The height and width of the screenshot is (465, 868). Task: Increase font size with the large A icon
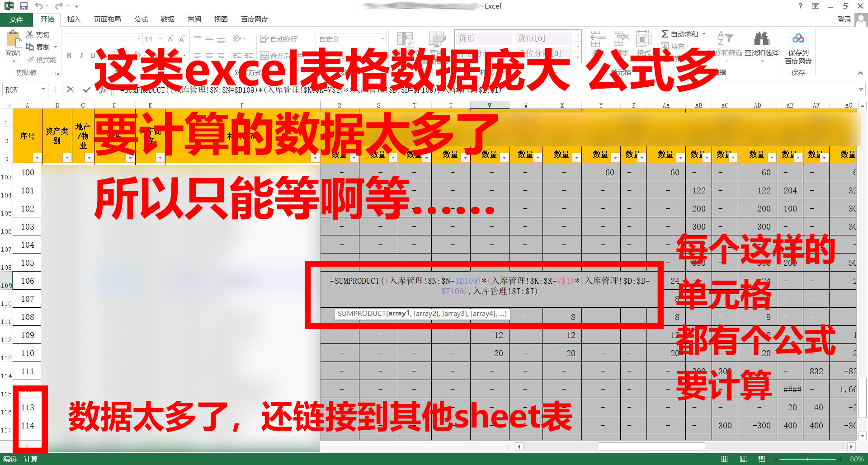(x=170, y=39)
